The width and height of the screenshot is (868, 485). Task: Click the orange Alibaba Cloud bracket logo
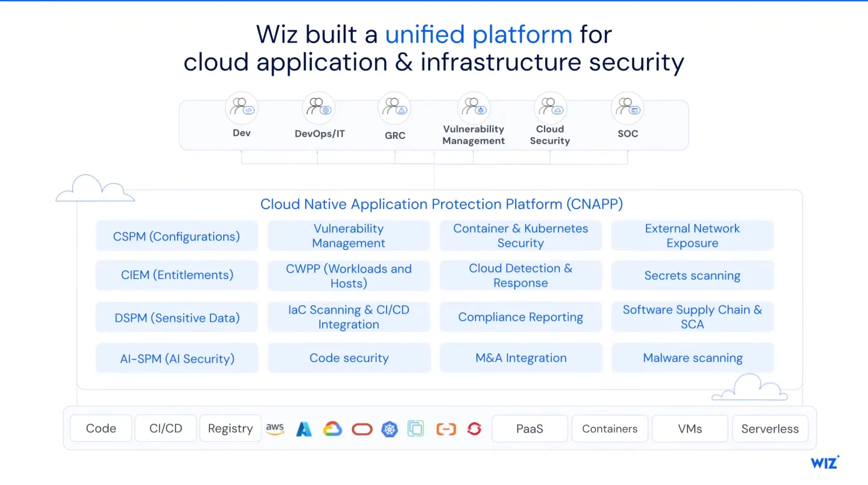[446, 429]
